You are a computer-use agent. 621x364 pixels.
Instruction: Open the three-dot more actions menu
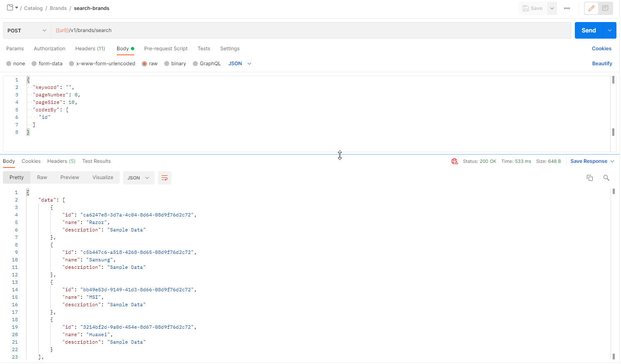[x=567, y=8]
